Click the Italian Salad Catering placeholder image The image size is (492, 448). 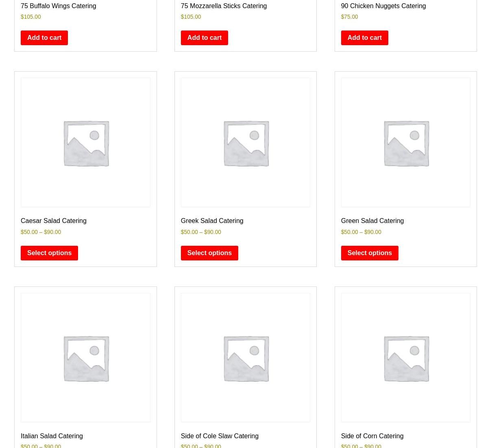click(x=85, y=358)
